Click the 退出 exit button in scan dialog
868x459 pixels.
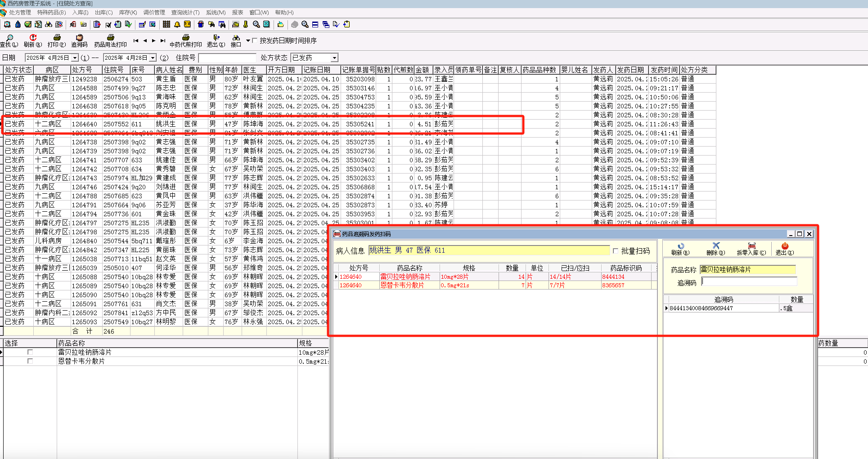pyautogui.click(x=785, y=246)
